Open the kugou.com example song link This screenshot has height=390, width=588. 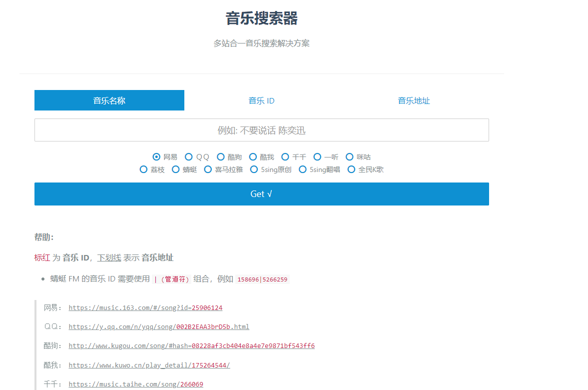pyautogui.click(x=191, y=346)
